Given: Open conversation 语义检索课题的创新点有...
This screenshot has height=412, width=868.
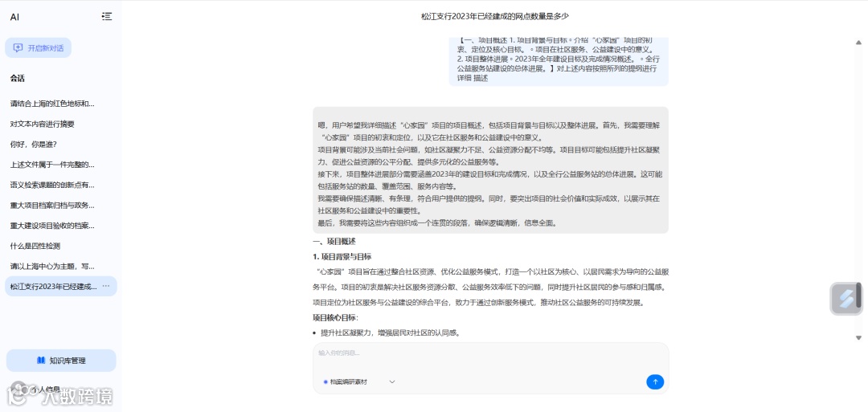Looking at the screenshot, I should pyautogui.click(x=52, y=185).
